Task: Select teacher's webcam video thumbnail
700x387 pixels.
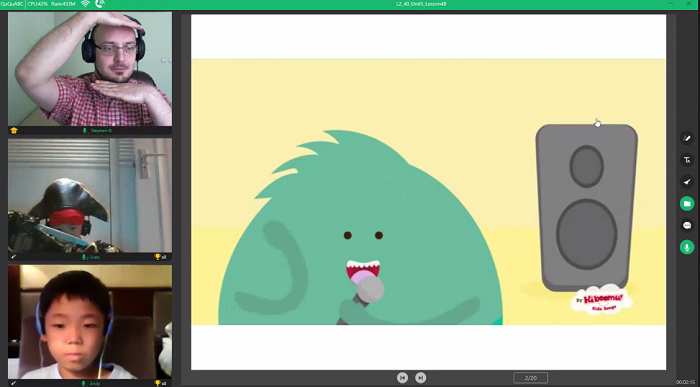Action: [x=90, y=69]
